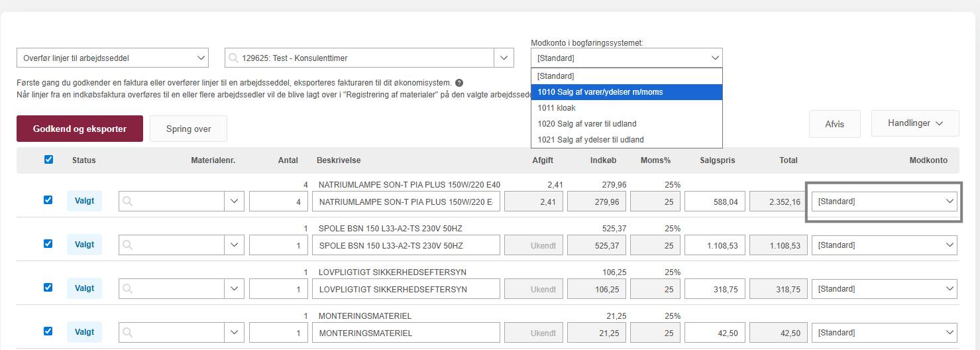
Task: Click the 'Spring over' button
Action: point(188,129)
